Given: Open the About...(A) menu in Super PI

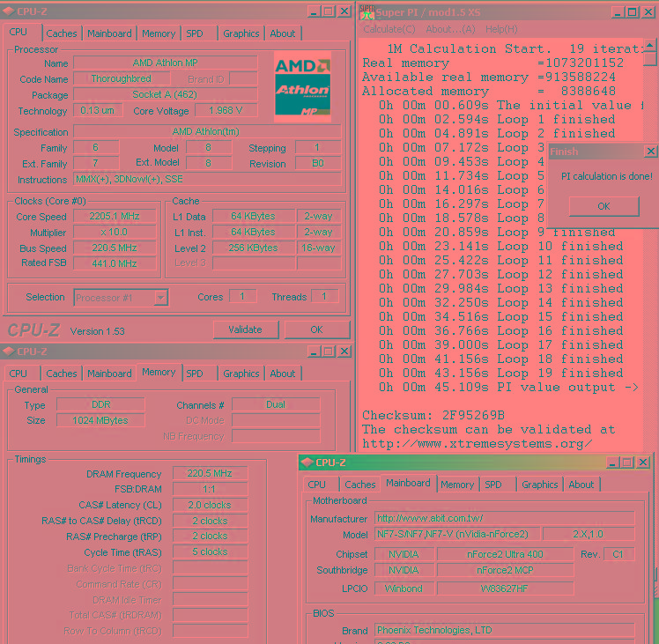Looking at the screenshot, I should coord(450,29).
